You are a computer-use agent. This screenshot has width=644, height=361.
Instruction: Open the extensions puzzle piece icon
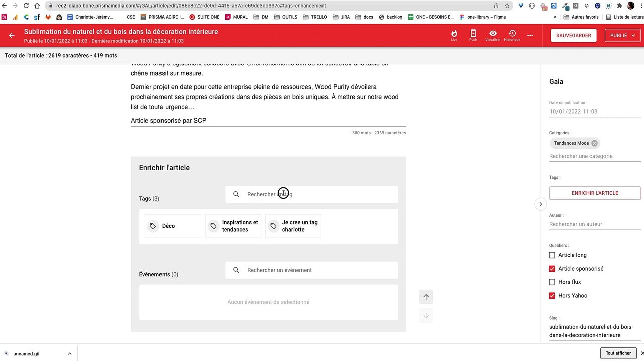pos(620,6)
